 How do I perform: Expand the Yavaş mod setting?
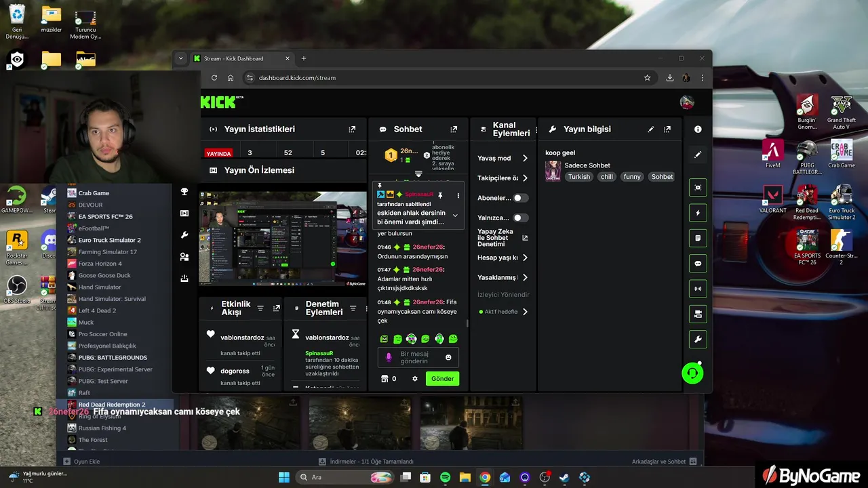tap(525, 158)
